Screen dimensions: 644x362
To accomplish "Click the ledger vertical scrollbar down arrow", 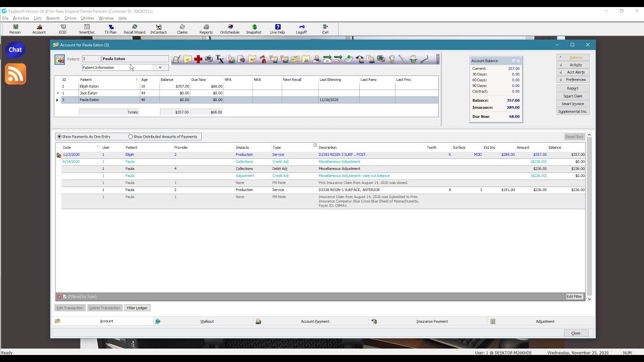I will click(589, 299).
